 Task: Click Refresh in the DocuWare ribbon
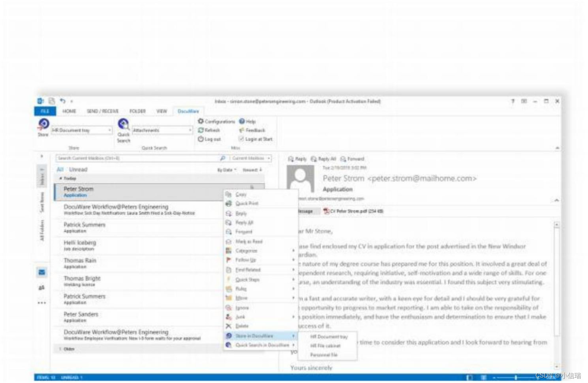pos(209,130)
